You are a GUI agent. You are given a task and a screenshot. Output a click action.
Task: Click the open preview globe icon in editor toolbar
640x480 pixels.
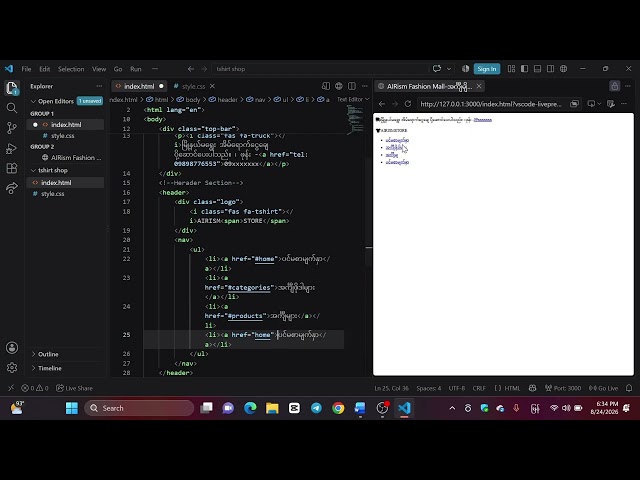coord(338,86)
